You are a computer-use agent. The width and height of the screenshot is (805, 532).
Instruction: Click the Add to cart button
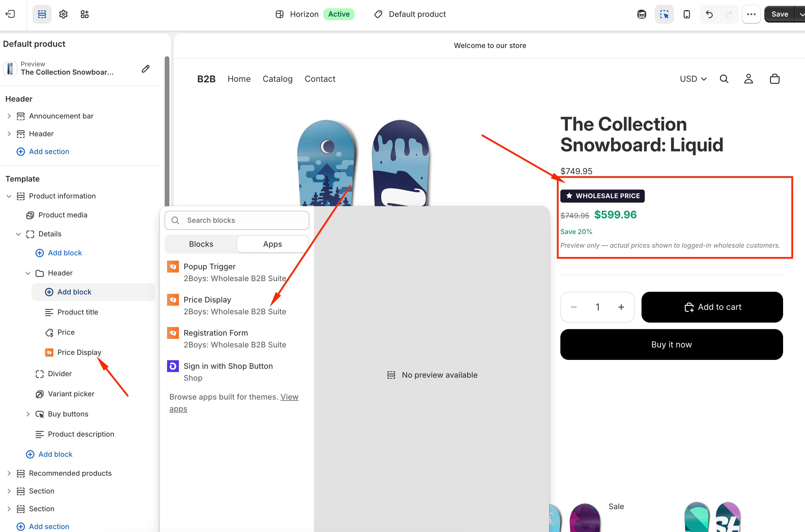(712, 307)
